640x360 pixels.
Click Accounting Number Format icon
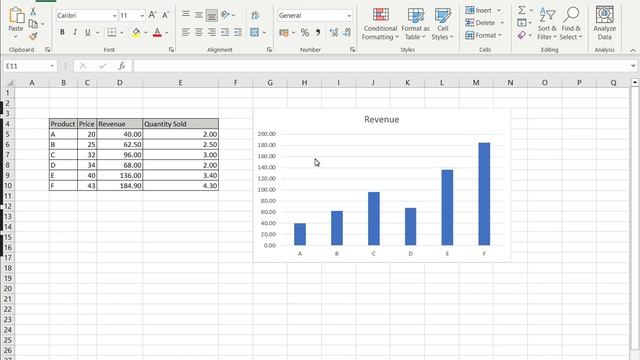click(x=284, y=33)
